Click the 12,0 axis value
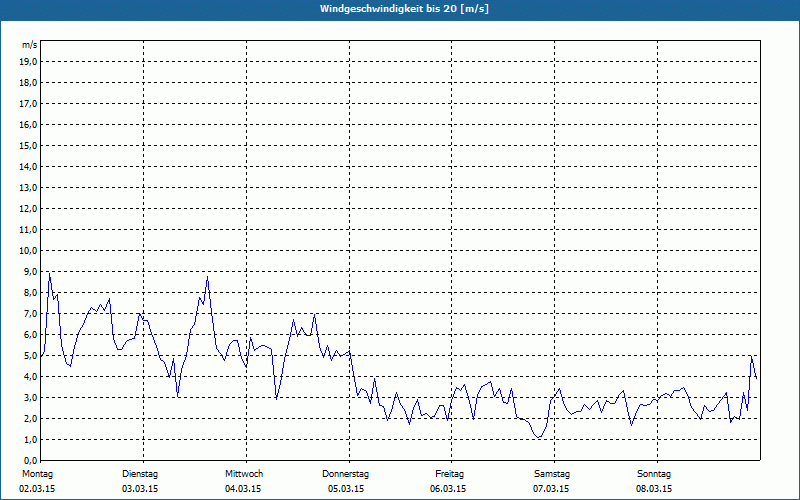The height and width of the screenshot is (500, 800). pos(27,208)
